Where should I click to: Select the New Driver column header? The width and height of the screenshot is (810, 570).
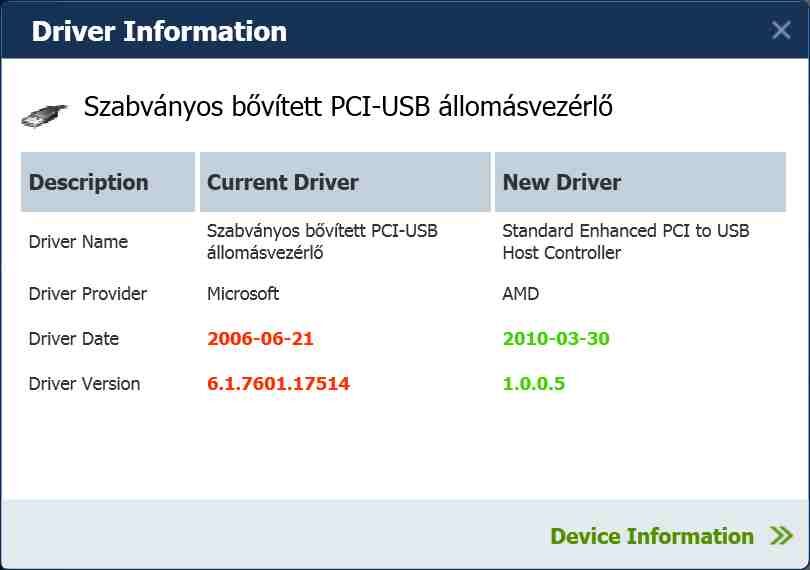click(562, 183)
